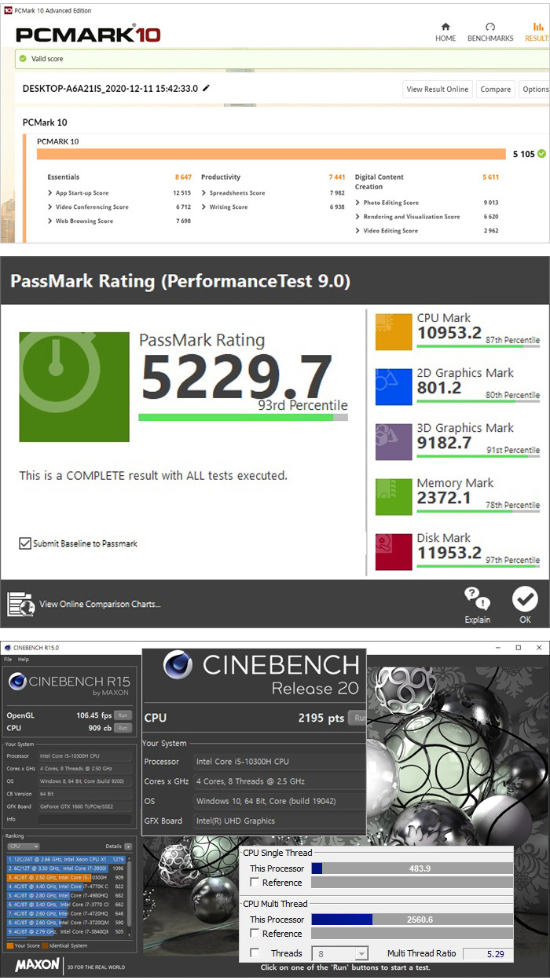This screenshot has width=550, height=980.
Task: Run the CPU test in Cinebench R15
Action: 123,728
